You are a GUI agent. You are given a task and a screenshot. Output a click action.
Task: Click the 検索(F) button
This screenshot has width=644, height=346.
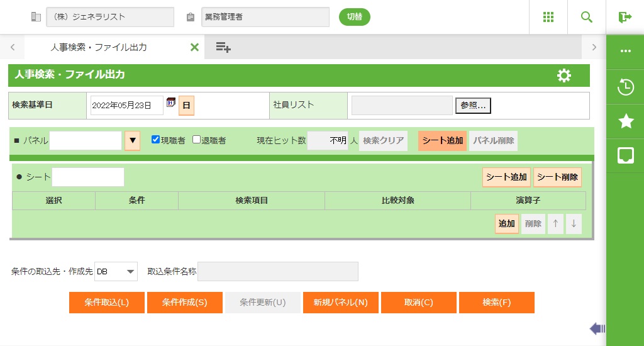click(497, 303)
